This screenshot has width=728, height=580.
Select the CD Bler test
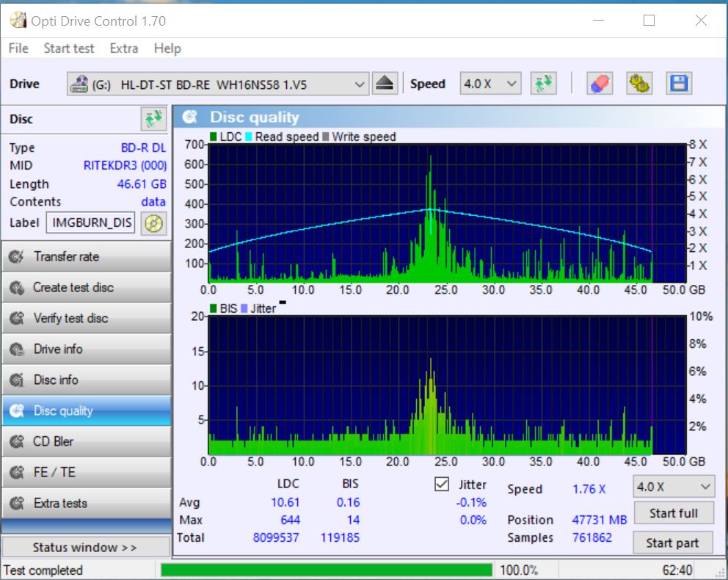pyautogui.click(x=86, y=442)
